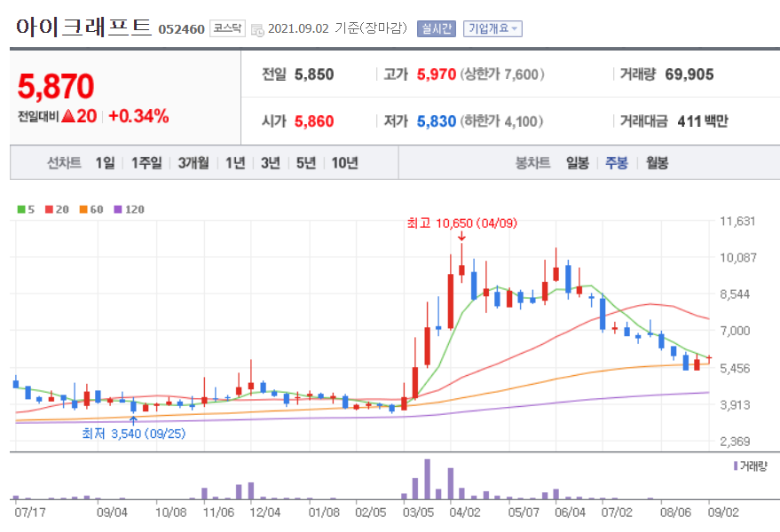Click the small chart icon beside the 코스닥 badge
The height and width of the screenshot is (532, 780).
(256, 27)
